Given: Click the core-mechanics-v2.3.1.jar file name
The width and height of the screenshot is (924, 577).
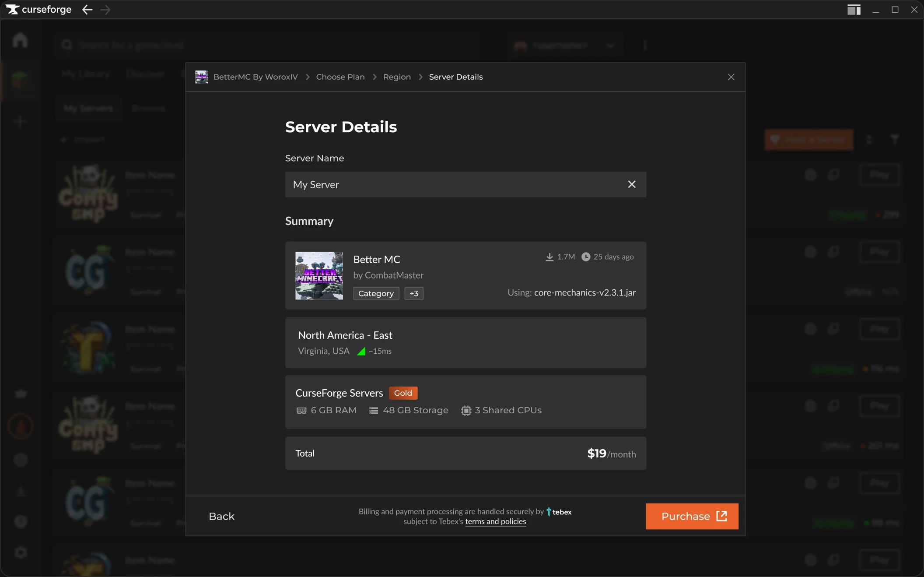Looking at the screenshot, I should 585,292.
